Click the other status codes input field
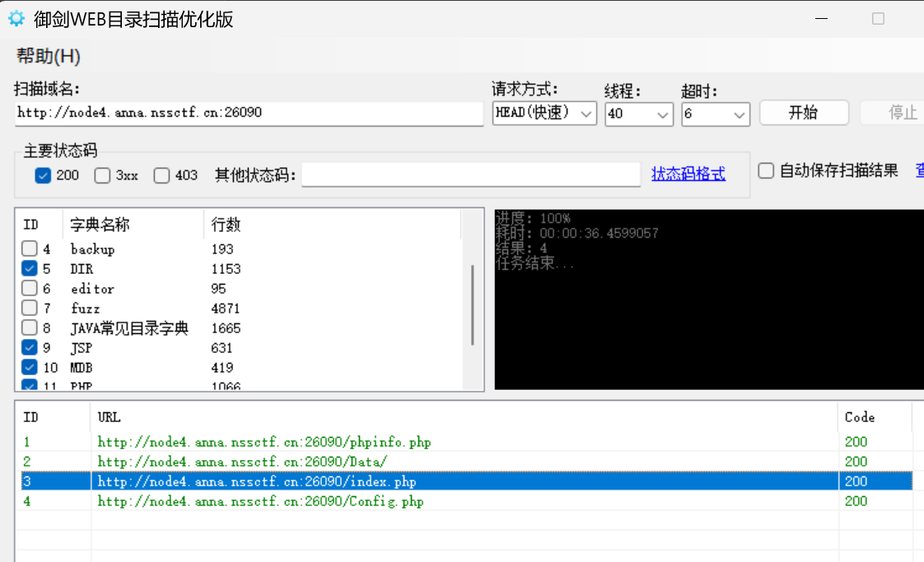924x562 pixels. click(470, 174)
